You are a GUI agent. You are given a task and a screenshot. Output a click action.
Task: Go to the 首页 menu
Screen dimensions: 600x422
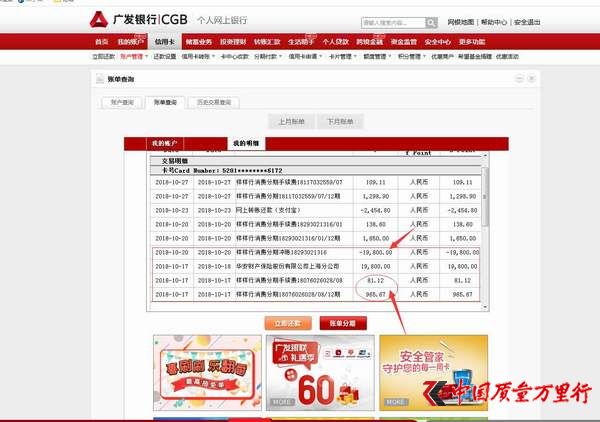pos(101,42)
